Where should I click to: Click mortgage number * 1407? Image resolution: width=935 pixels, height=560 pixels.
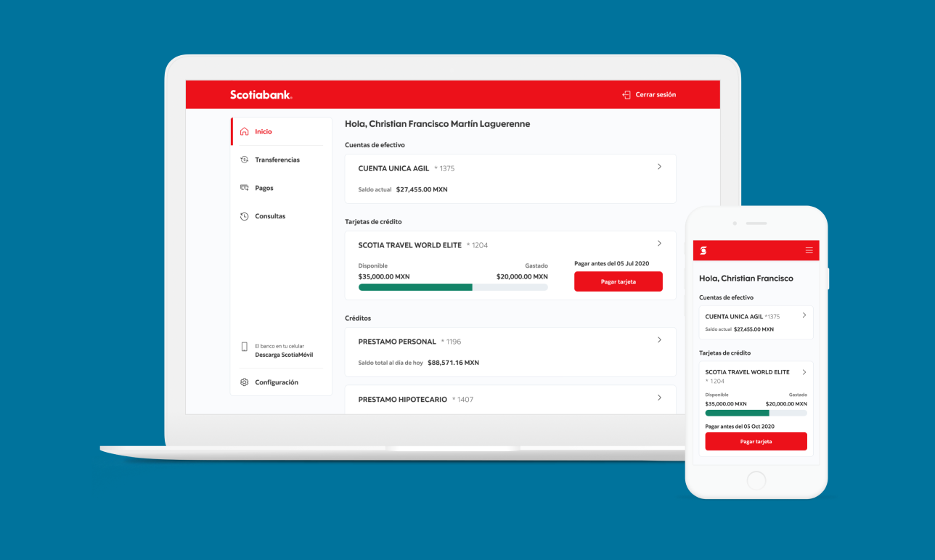coord(462,400)
